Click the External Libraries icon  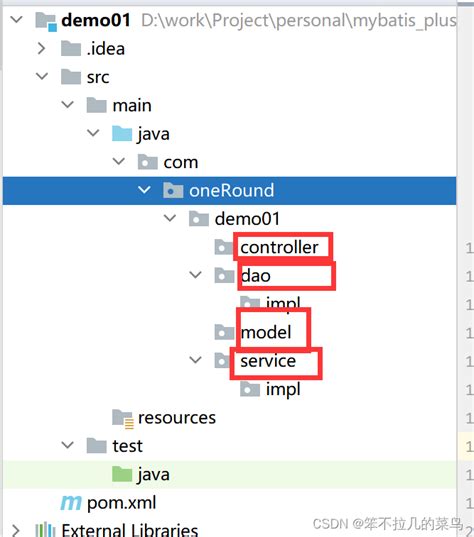(45, 529)
